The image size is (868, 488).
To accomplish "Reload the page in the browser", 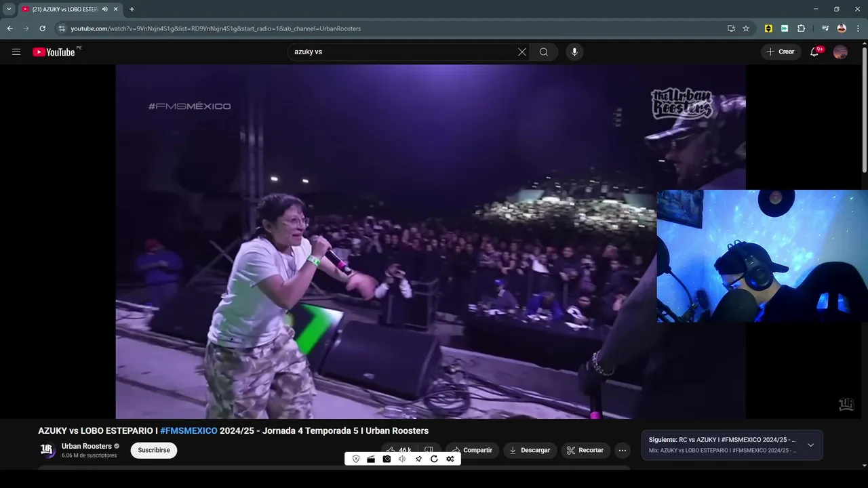I will (42, 28).
